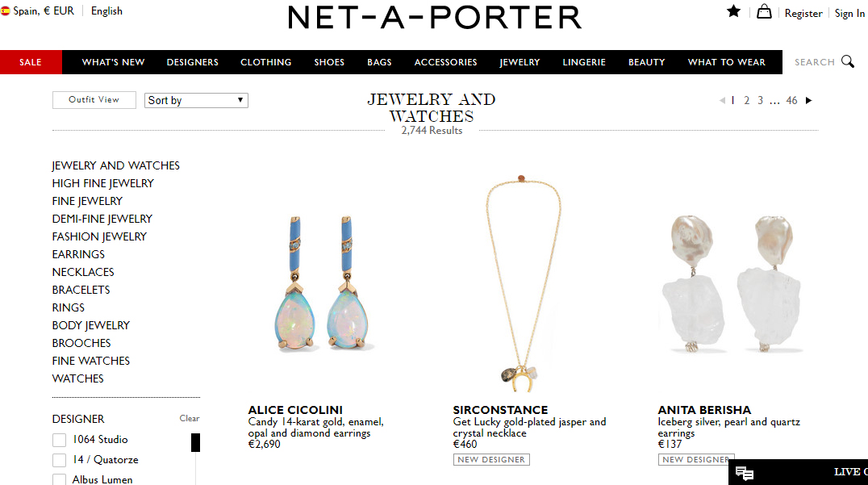Open the SALE menu tab
The width and height of the screenshot is (868, 485).
click(31, 62)
